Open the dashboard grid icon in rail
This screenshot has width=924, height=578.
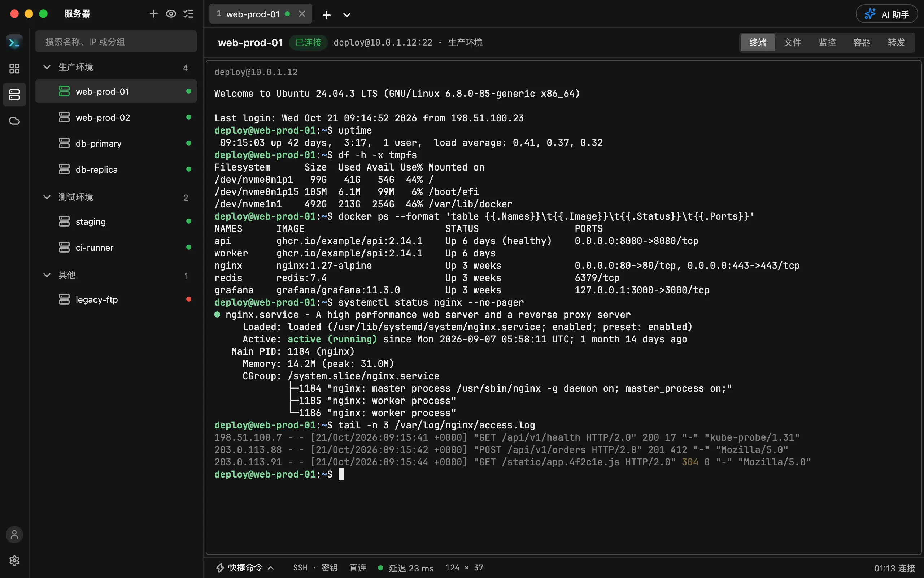pos(14,68)
